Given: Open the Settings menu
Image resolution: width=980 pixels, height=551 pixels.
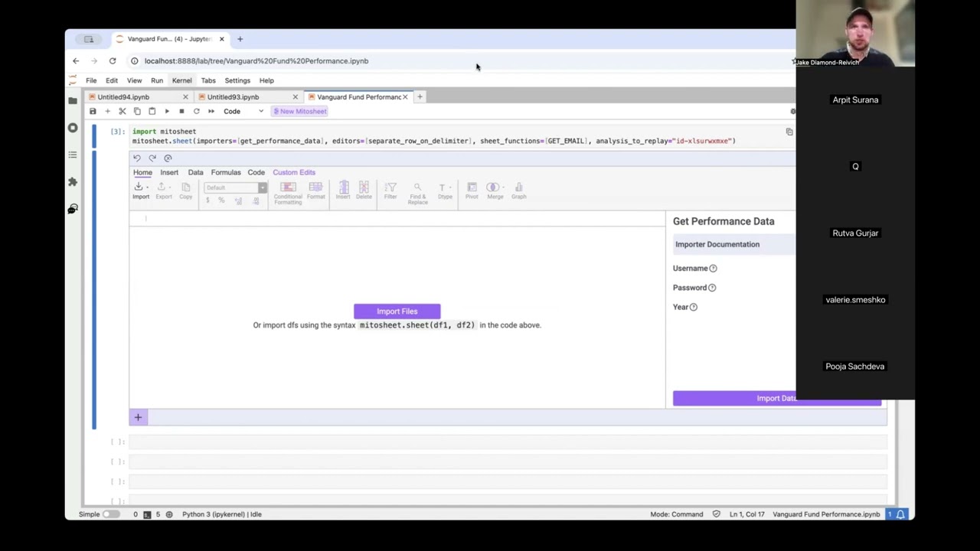Looking at the screenshot, I should pos(237,80).
